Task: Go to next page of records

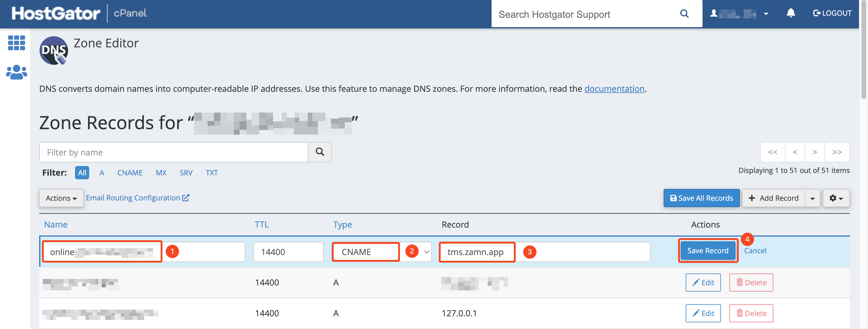Action: (815, 152)
